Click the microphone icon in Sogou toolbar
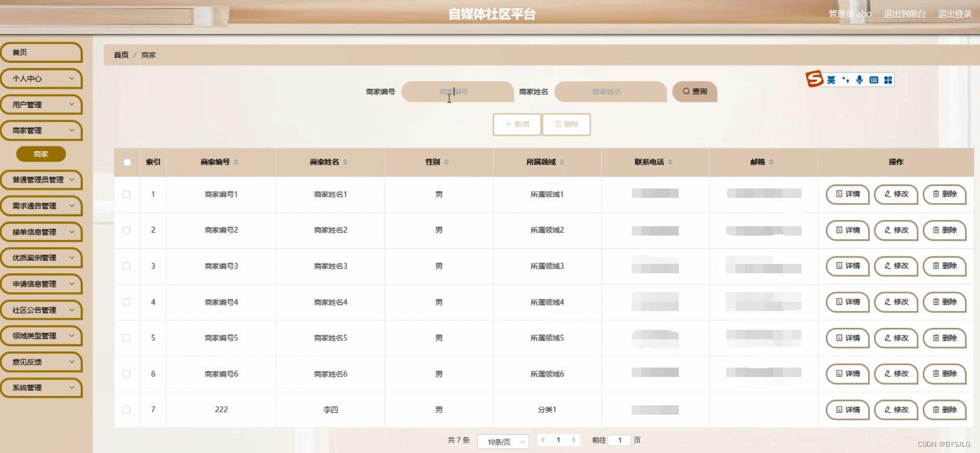This screenshot has height=453, width=980. (x=859, y=80)
